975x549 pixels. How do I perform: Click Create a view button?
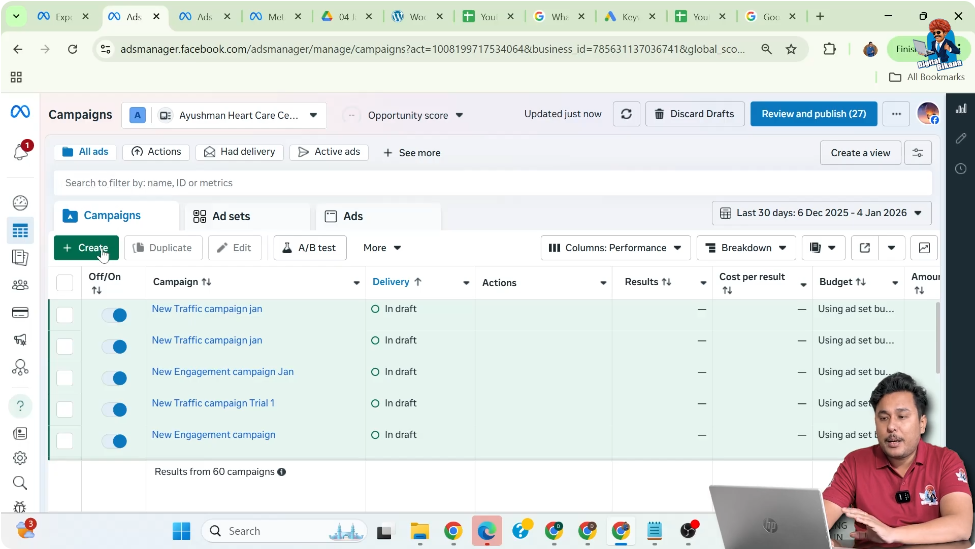pos(861,152)
